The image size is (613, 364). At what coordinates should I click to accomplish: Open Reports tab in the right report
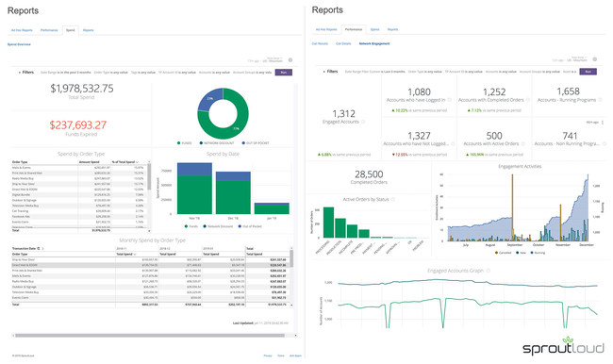[393, 29]
